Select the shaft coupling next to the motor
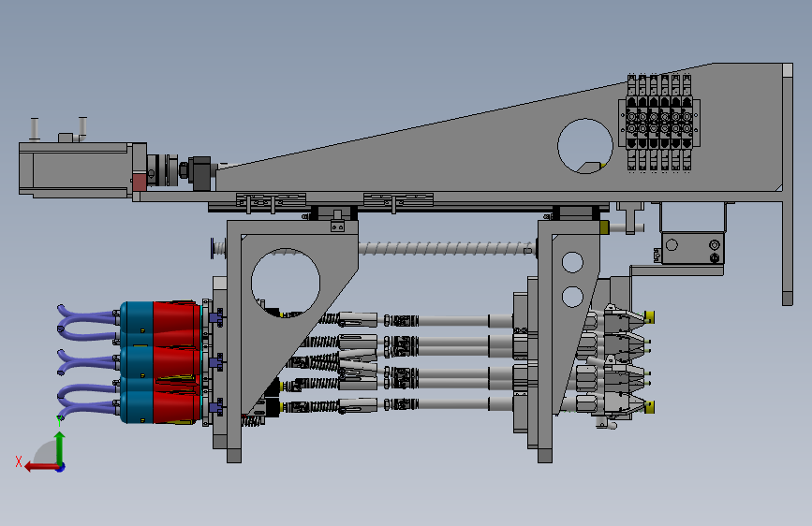 pyautogui.click(x=163, y=169)
